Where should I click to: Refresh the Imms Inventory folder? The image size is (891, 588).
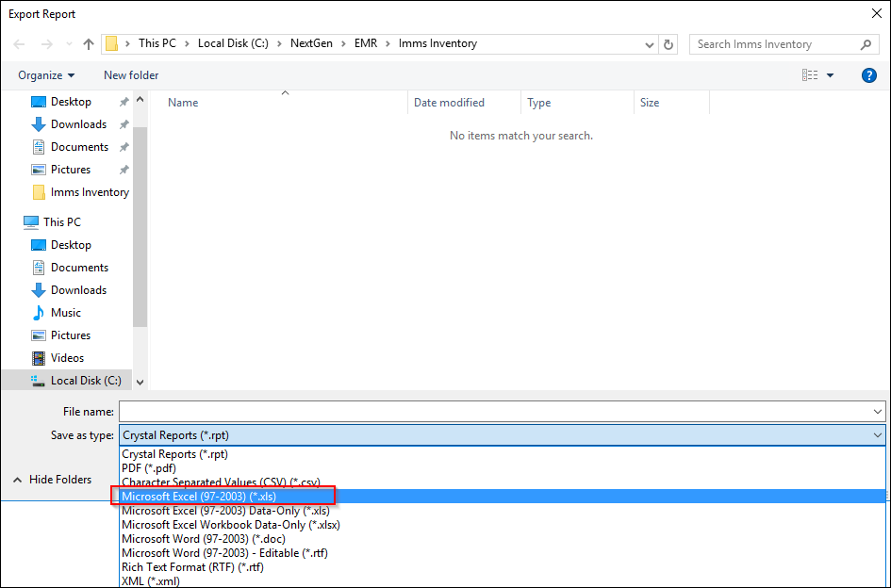668,44
